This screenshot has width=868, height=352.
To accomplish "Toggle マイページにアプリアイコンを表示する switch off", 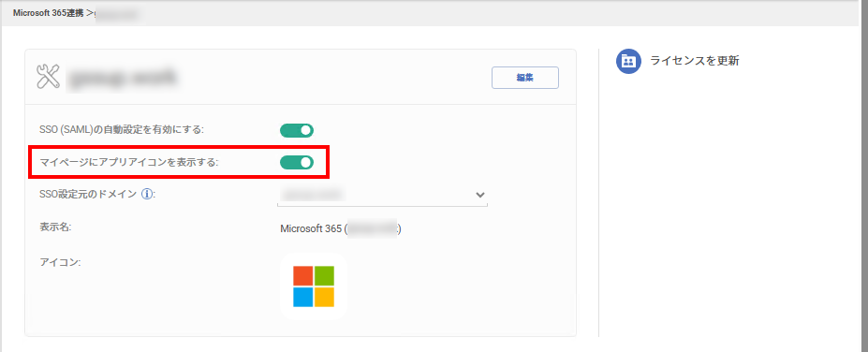I will coord(297,162).
